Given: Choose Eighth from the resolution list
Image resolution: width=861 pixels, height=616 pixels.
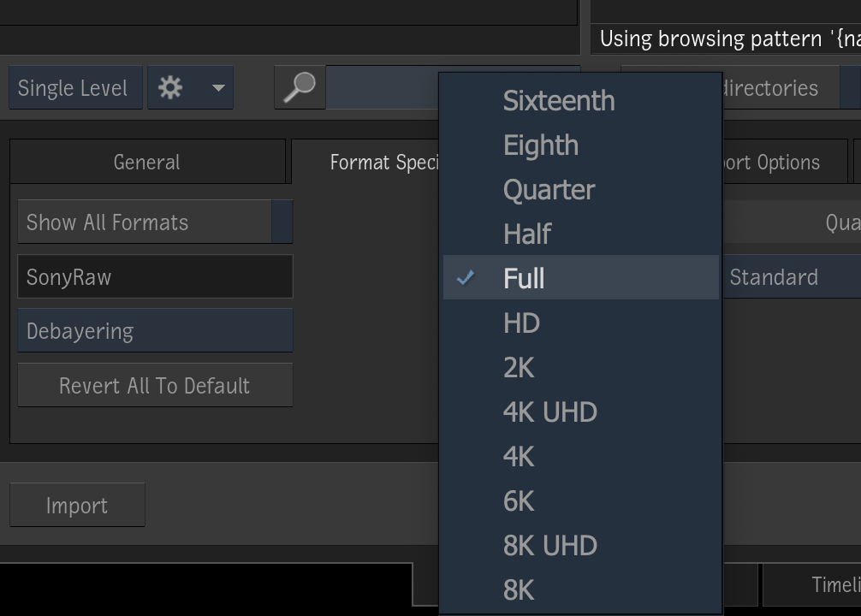Looking at the screenshot, I should pyautogui.click(x=541, y=145).
